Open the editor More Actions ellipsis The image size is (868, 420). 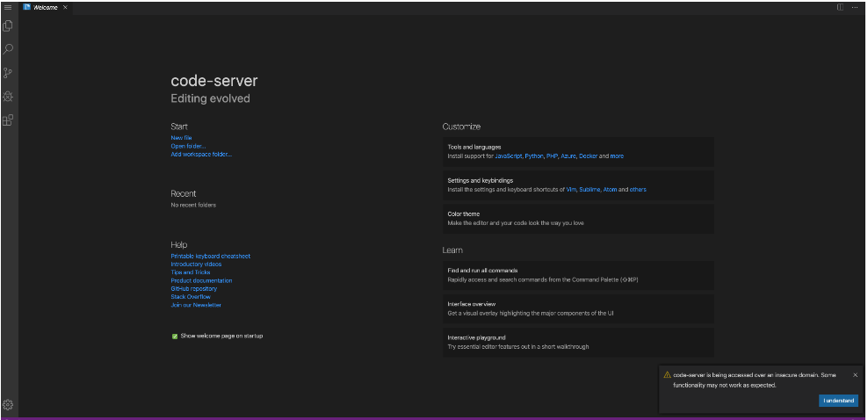[855, 7]
